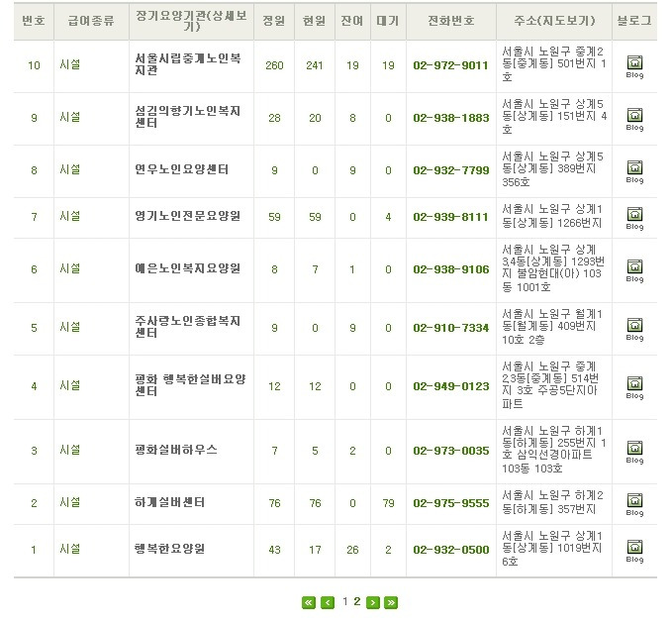
Task: Open Blog icon for 연우노인요양센터
Action: (x=634, y=171)
